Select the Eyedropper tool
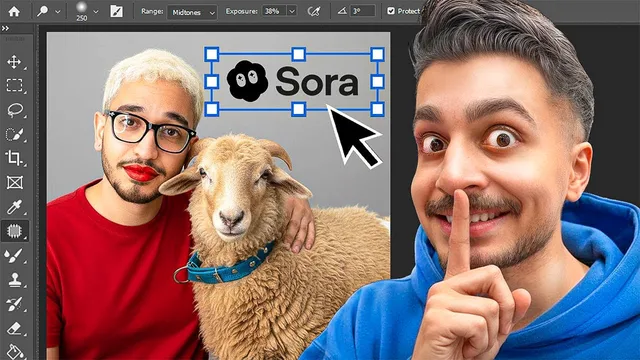The width and height of the screenshot is (640, 360). (14, 207)
